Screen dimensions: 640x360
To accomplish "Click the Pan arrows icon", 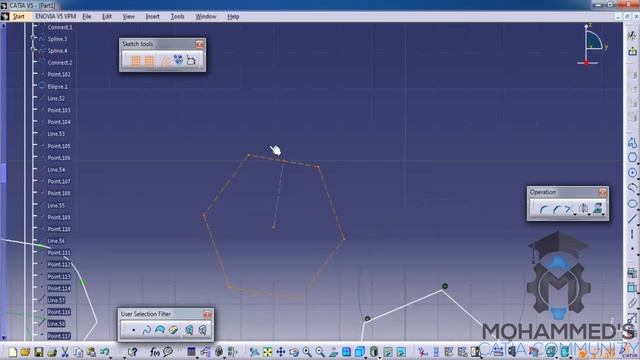I will tap(281, 352).
